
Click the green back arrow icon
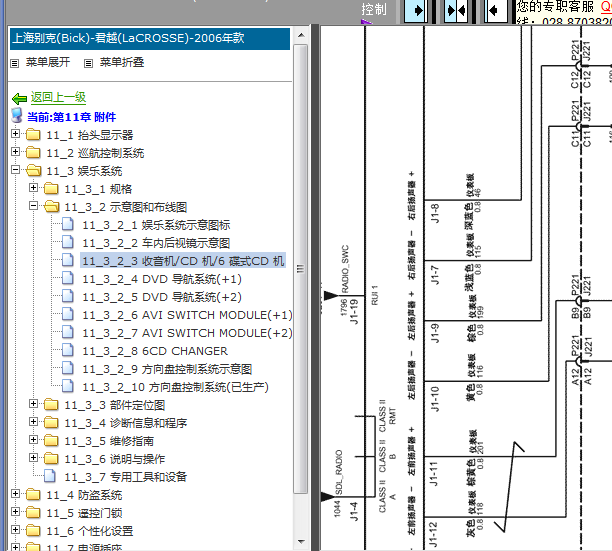click(x=19, y=98)
